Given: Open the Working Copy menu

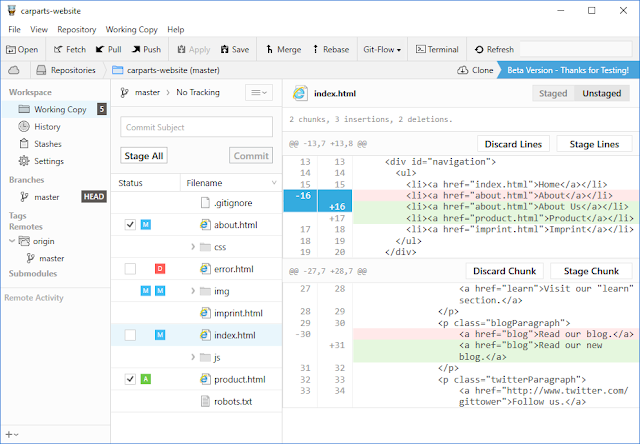Looking at the screenshot, I should click(131, 29).
